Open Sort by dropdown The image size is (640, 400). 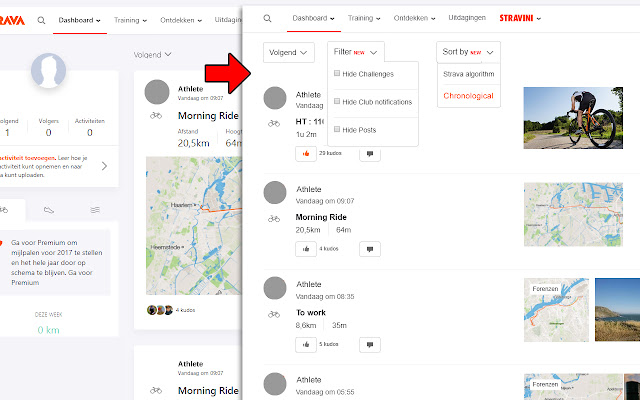[x=468, y=52]
